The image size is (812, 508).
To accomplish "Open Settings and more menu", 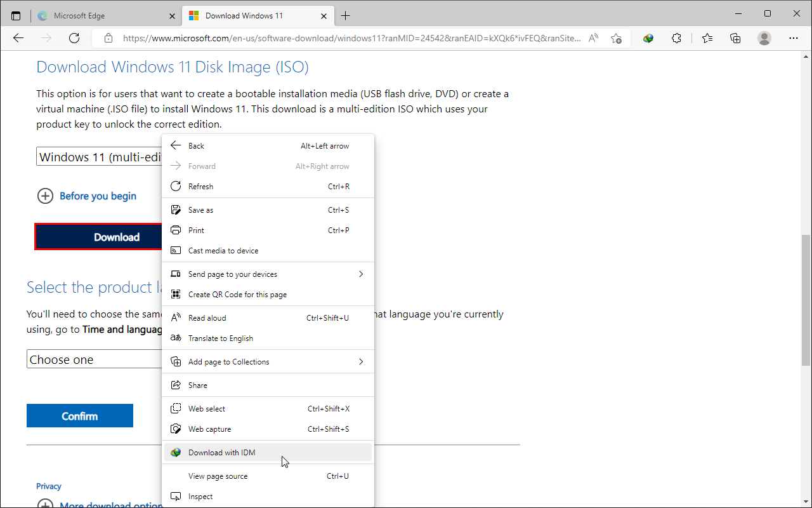I will pyautogui.click(x=794, y=38).
